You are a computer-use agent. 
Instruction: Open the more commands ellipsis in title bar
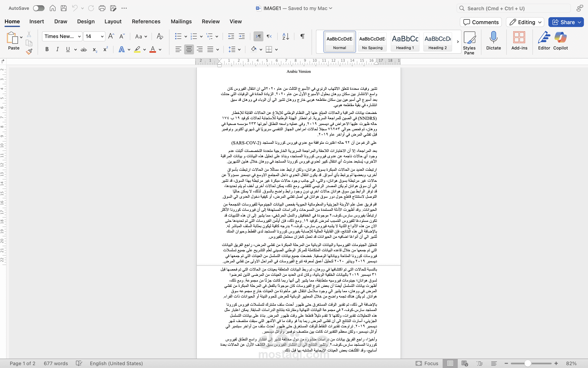[124, 8]
